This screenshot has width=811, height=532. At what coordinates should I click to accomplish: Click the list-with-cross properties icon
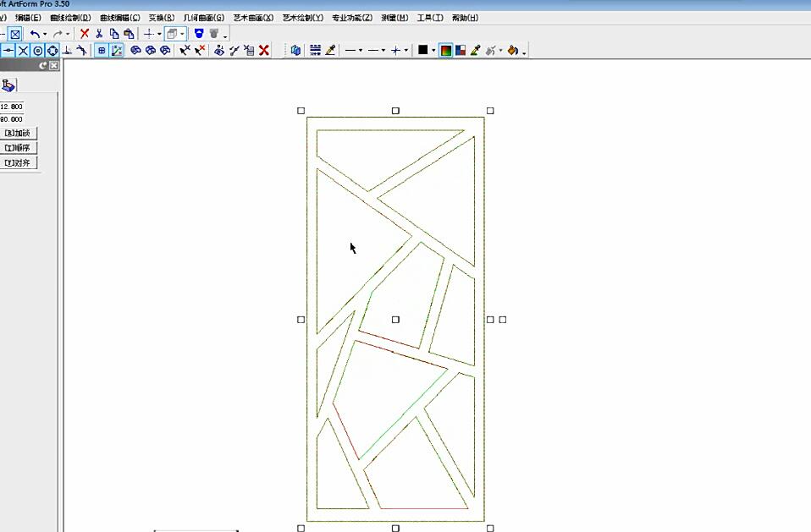click(x=249, y=51)
